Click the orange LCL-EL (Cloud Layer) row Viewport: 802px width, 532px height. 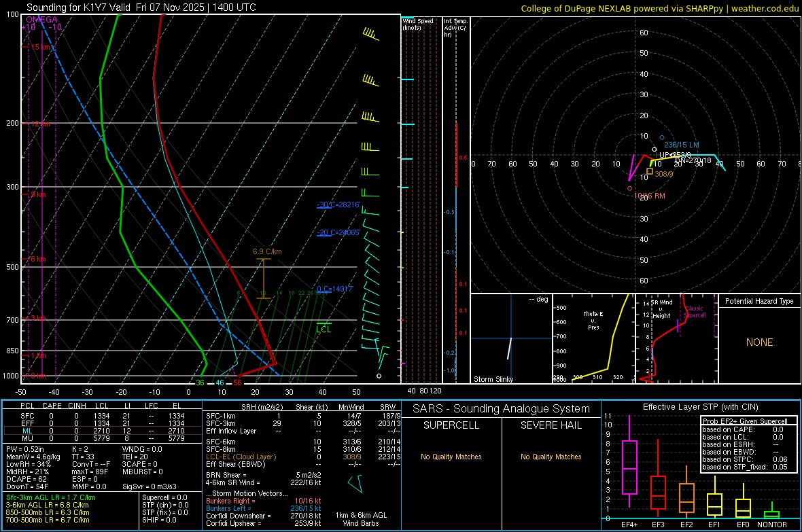click(303, 457)
